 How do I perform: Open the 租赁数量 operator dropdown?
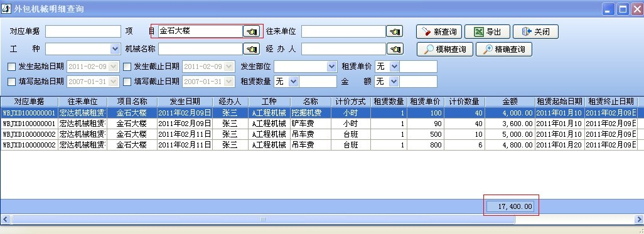point(294,82)
